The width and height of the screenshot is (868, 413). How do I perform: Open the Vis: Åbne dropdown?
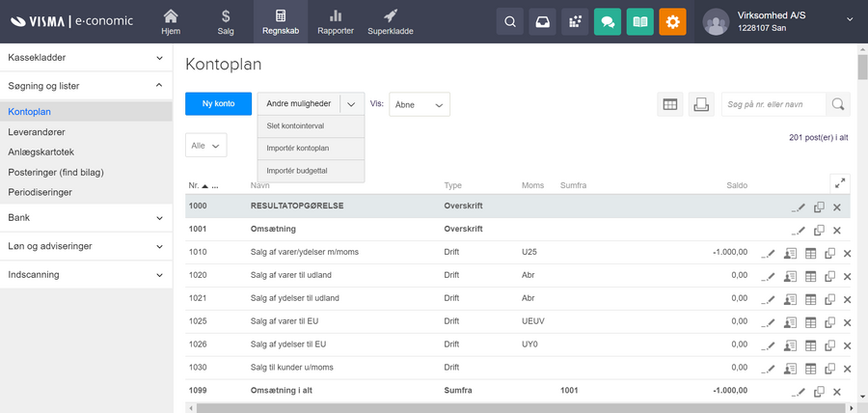[x=420, y=104]
